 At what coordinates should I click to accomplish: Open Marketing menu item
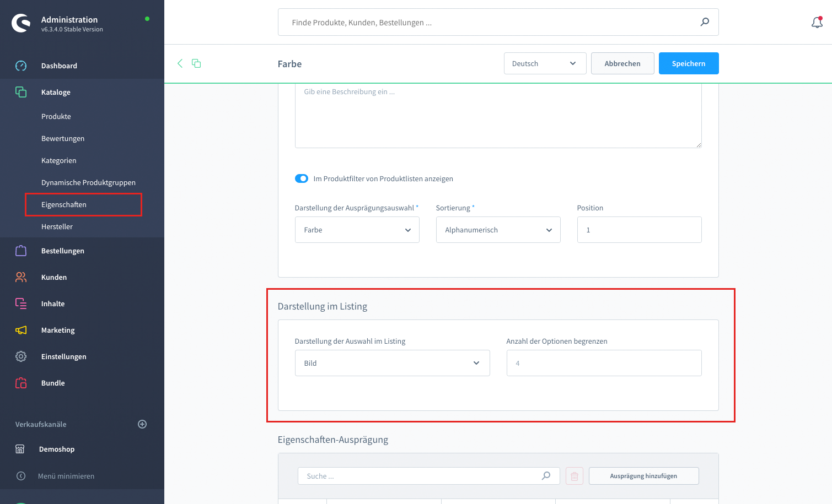58,330
